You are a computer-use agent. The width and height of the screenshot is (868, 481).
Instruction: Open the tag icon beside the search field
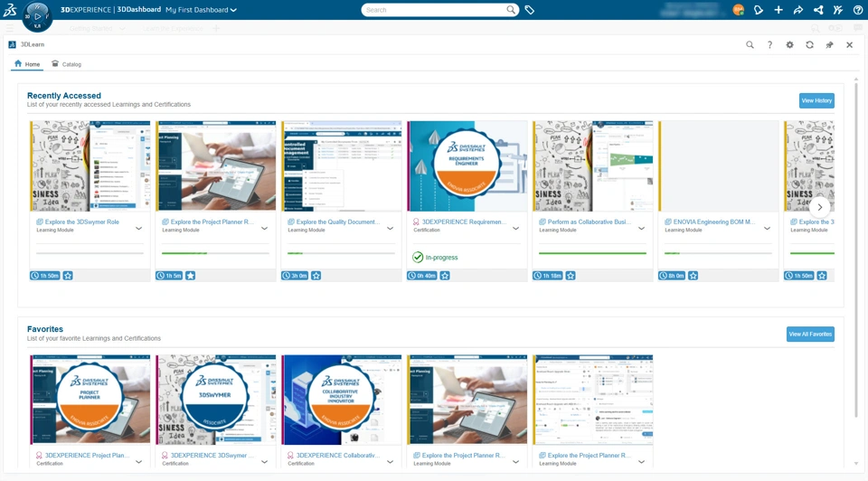click(529, 10)
